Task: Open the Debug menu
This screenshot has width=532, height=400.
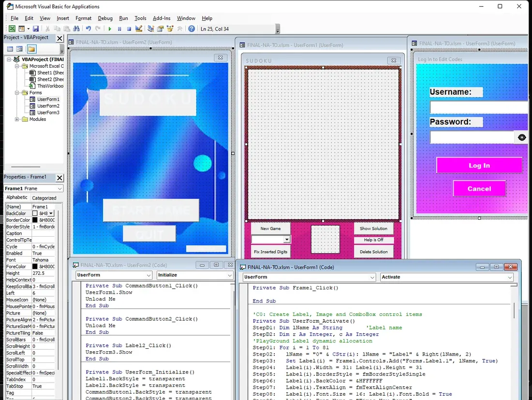Action: point(105,18)
